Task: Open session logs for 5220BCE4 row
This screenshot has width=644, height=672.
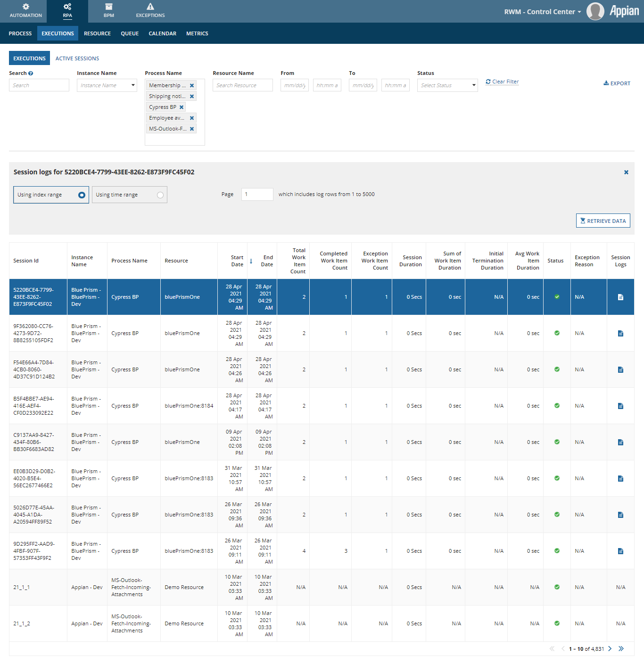Action: (620, 297)
